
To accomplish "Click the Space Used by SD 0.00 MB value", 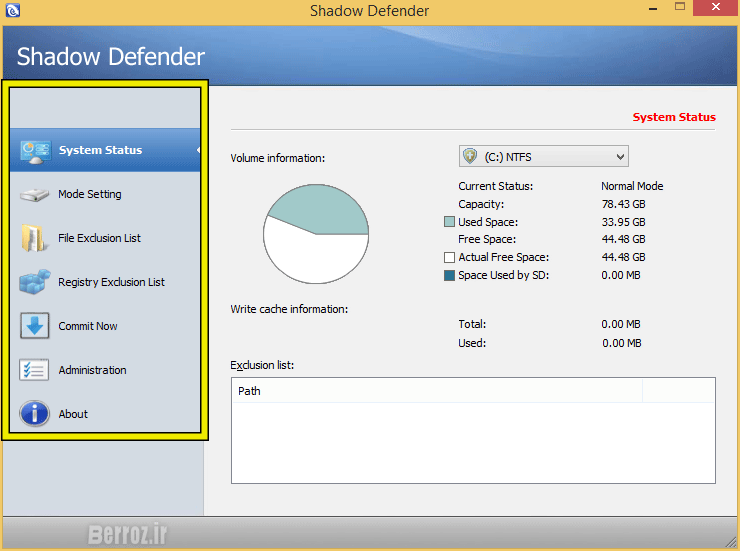I will coord(621,275).
